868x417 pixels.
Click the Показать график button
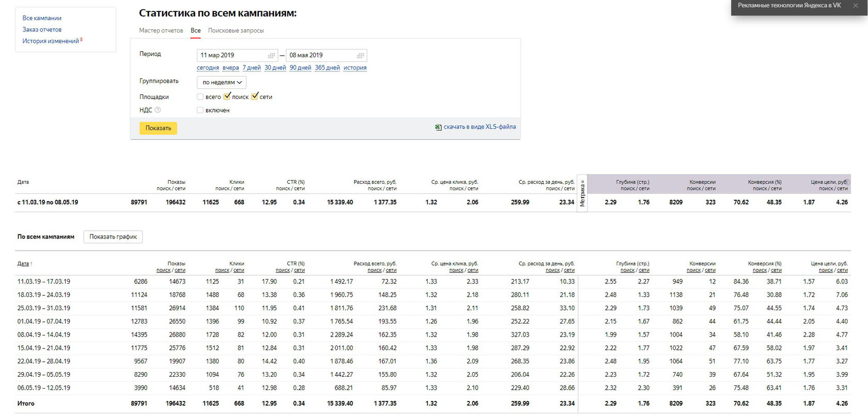point(113,237)
